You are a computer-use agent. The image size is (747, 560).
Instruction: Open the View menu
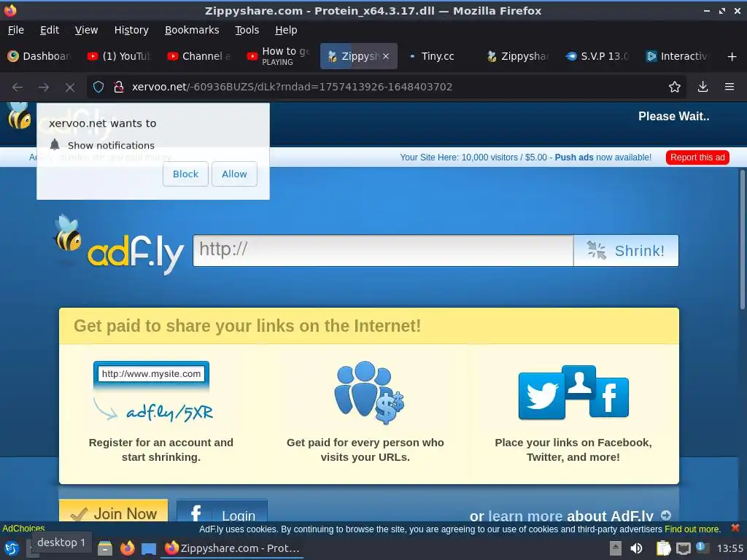point(86,30)
